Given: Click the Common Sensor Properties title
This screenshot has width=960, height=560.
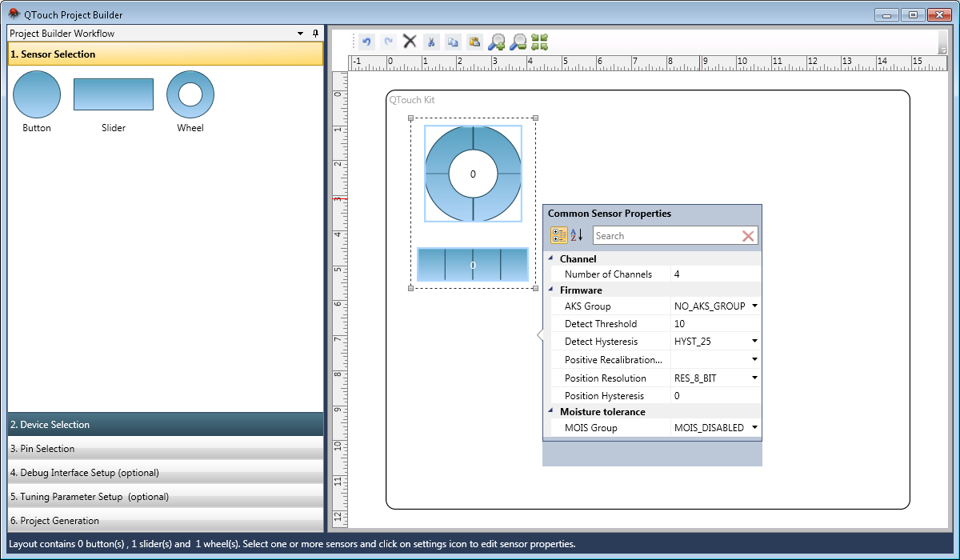Looking at the screenshot, I should [610, 214].
